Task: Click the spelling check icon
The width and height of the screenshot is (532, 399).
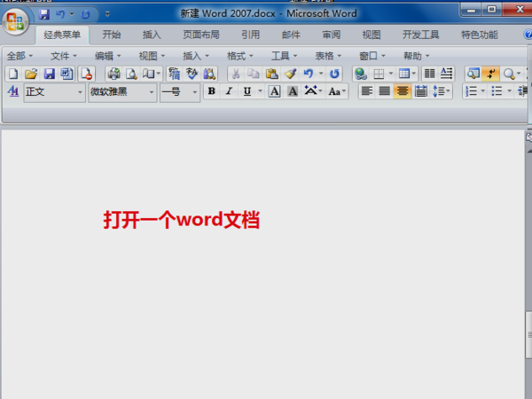Action: click(x=192, y=74)
